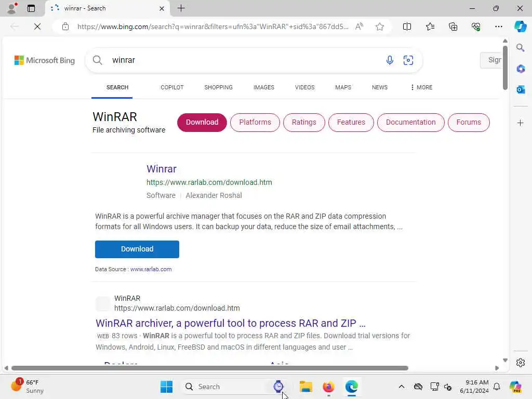This screenshot has height=399, width=532.
Task: Open clock showing 9:16 AM
Action: pyautogui.click(x=474, y=387)
